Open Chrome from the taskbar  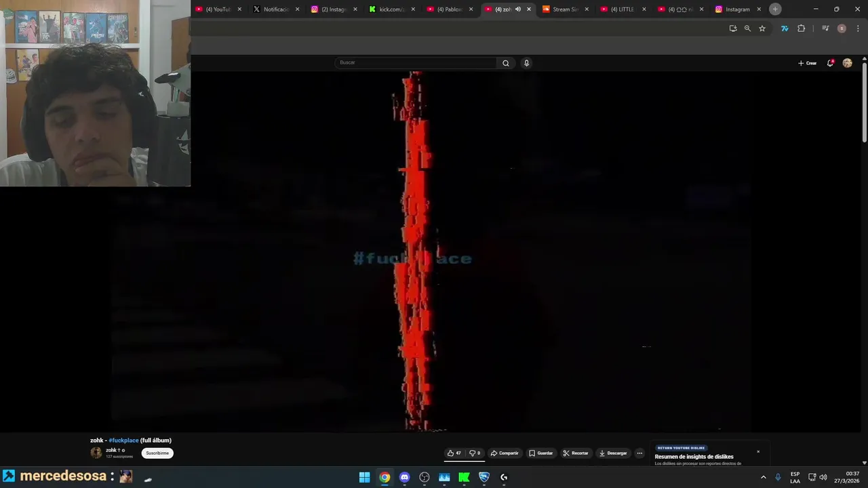coord(384,477)
